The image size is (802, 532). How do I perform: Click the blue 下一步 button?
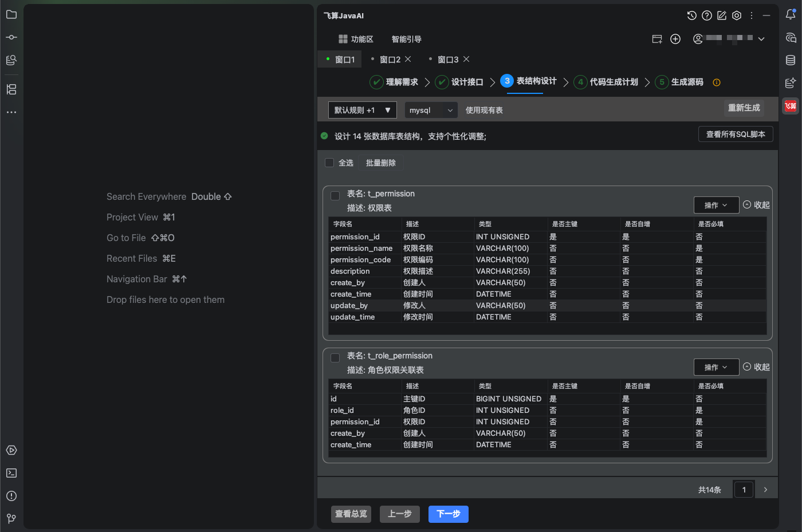tap(449, 514)
